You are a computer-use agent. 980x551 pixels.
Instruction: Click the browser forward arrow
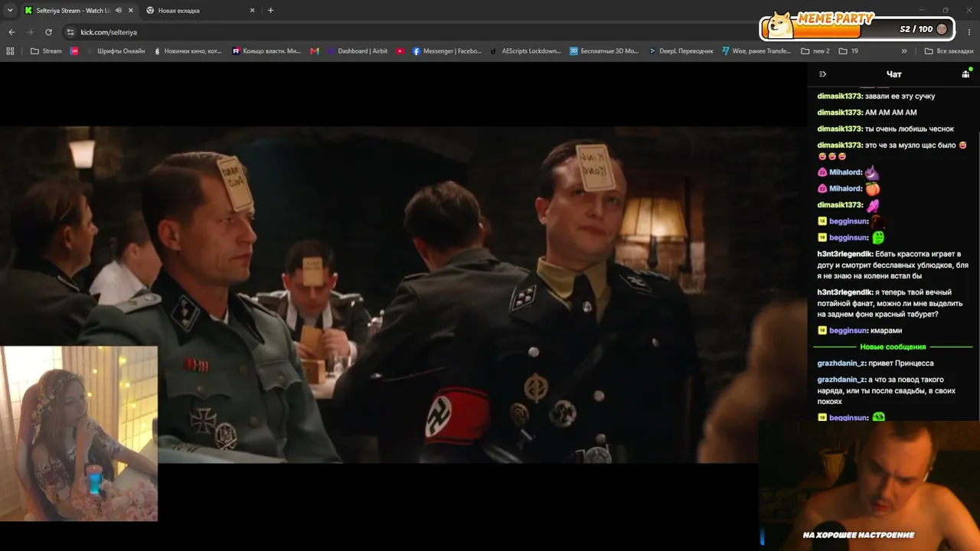coord(30,32)
